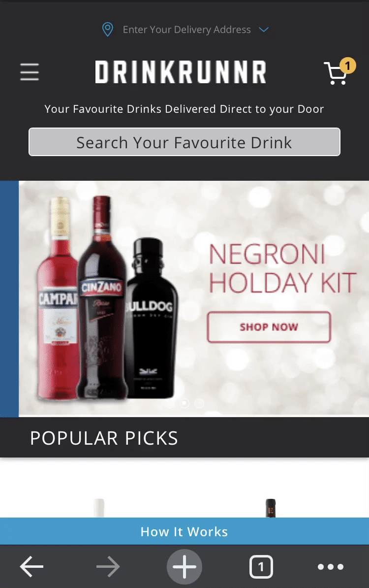Viewport: 369px width, 588px height.
Task: Open the hamburger menu
Action: [x=30, y=72]
